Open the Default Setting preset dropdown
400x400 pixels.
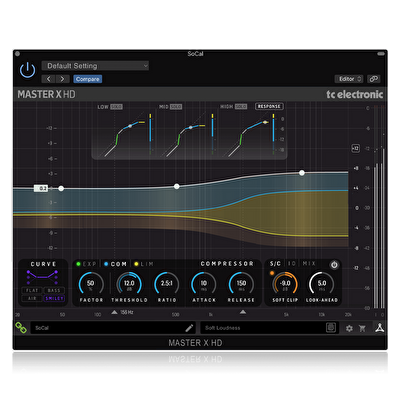point(95,66)
